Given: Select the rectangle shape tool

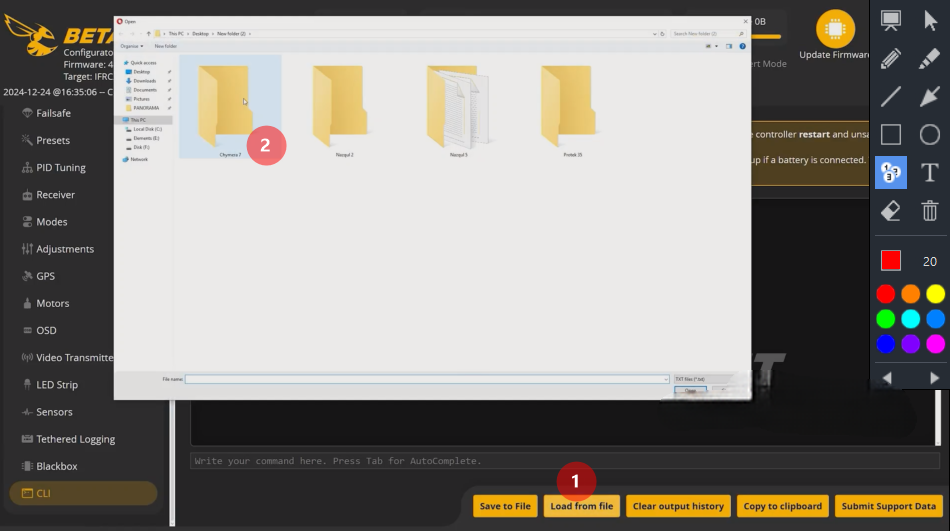Looking at the screenshot, I should point(891,134).
